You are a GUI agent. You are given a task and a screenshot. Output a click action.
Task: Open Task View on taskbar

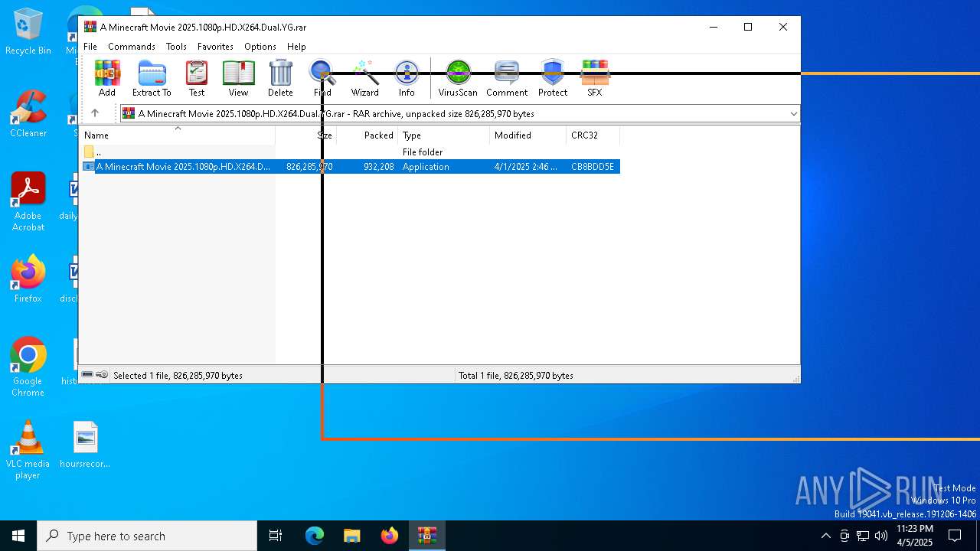276,536
